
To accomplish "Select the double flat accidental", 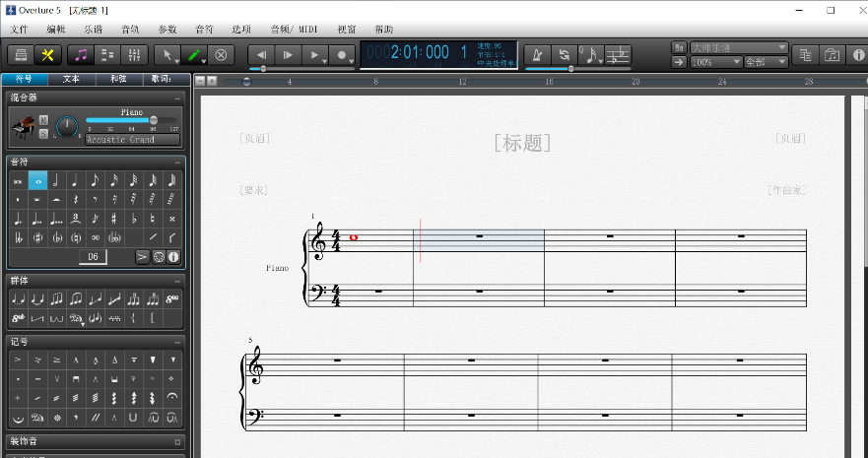I will click(19, 238).
